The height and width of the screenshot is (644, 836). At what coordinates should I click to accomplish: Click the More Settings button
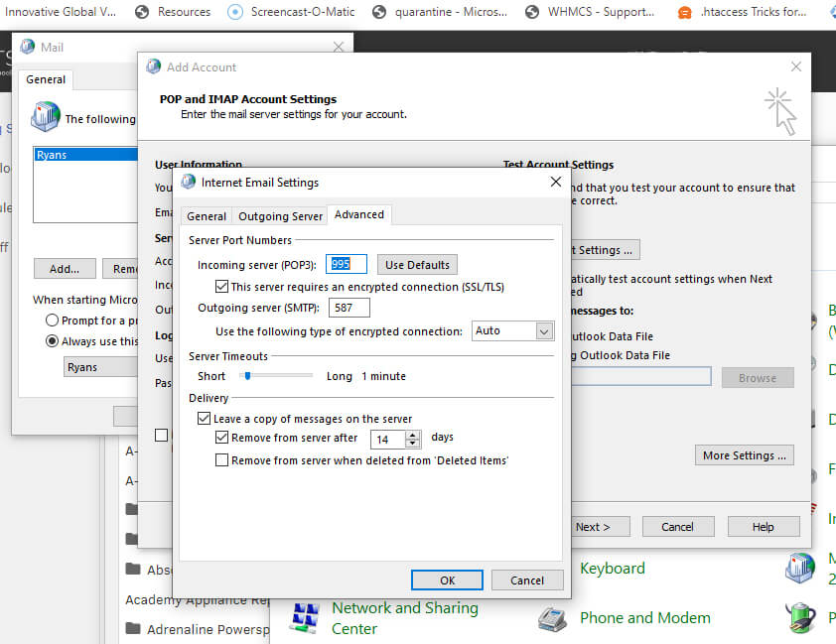(745, 455)
